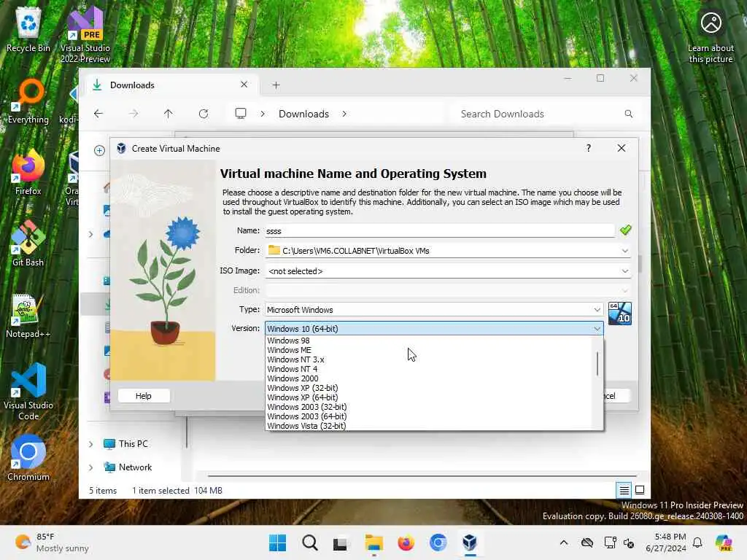Pick Windows 2000 in version dropdown

coord(429,378)
